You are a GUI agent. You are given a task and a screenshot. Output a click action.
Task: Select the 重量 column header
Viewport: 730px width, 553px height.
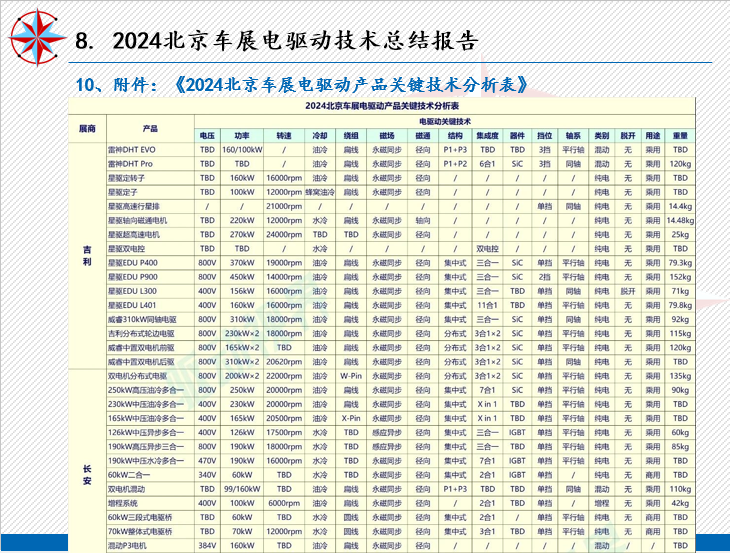tap(680, 135)
